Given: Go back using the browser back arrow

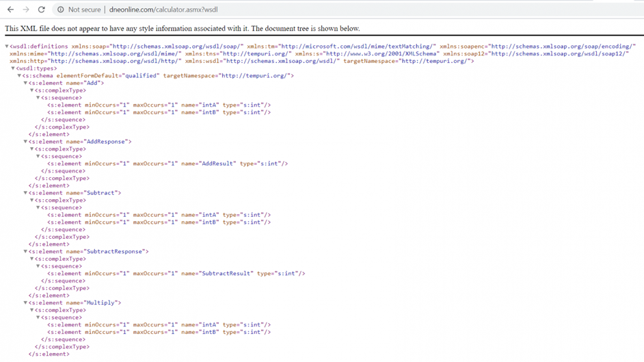Looking at the screenshot, I should (10, 10).
